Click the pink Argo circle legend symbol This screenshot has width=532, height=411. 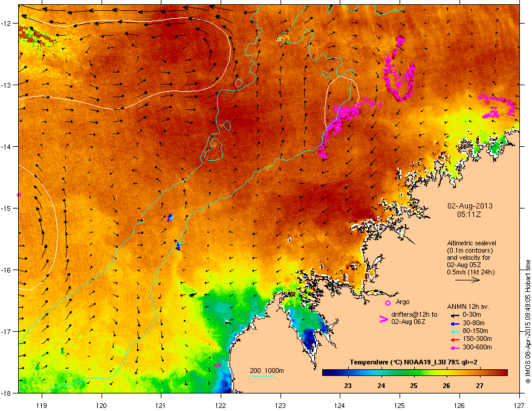388,303
